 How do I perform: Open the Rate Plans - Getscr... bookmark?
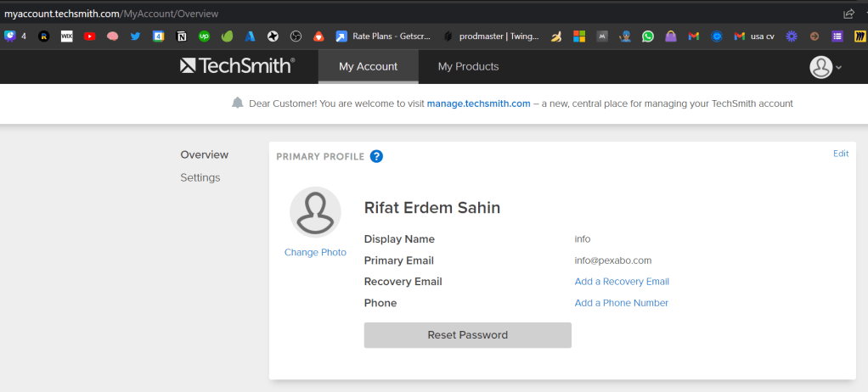coord(383,36)
